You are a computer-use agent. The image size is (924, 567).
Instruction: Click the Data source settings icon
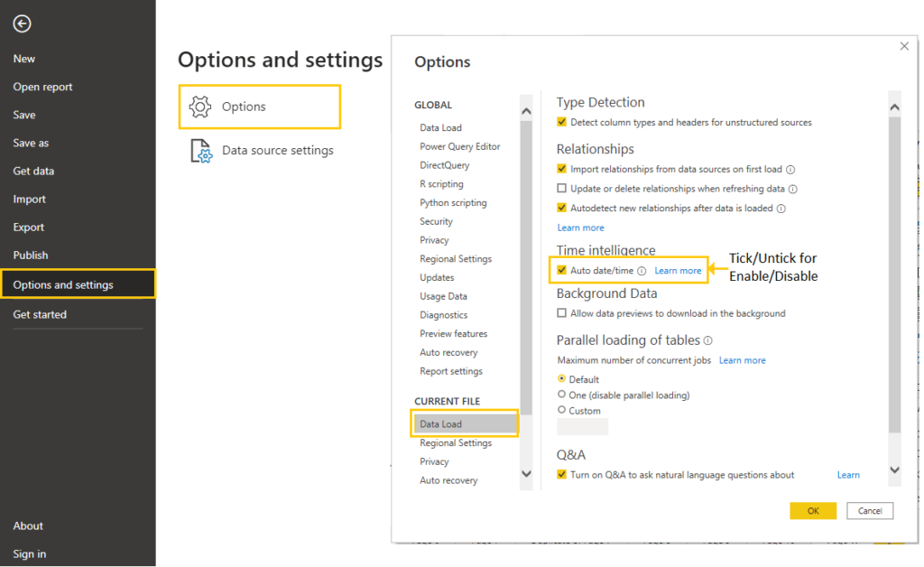point(200,151)
